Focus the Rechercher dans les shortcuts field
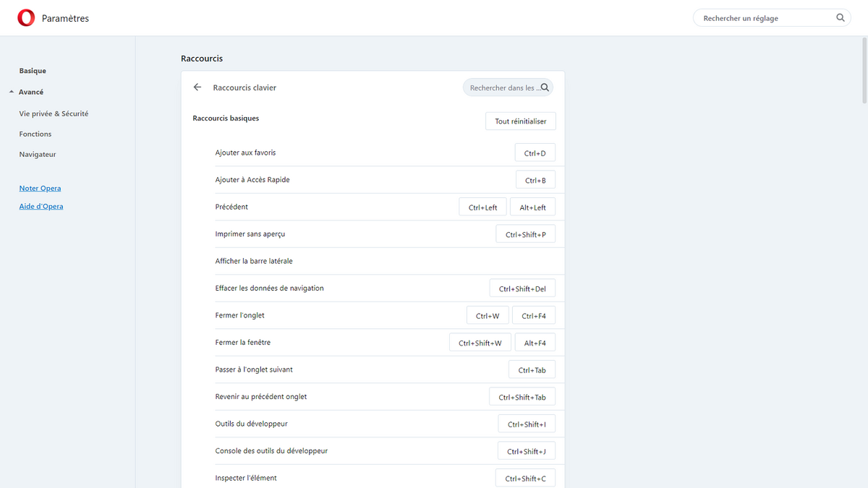The image size is (868, 488). point(508,87)
